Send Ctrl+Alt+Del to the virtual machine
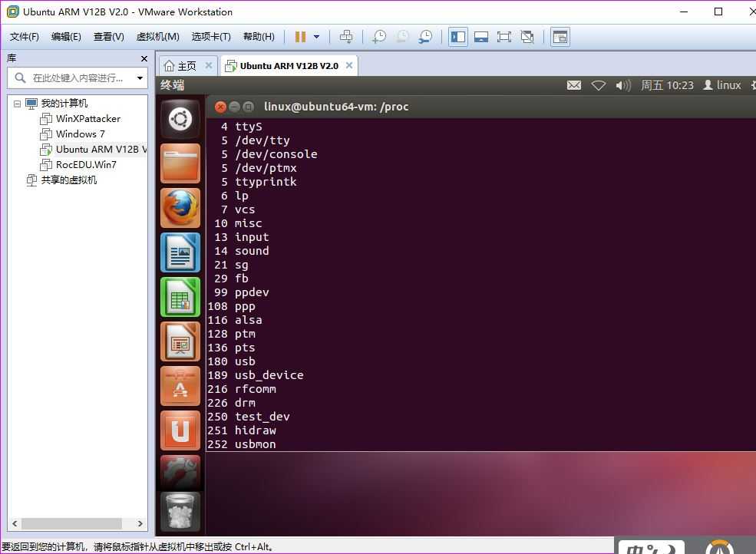Viewport: 756px width, 554px height. 345,37
